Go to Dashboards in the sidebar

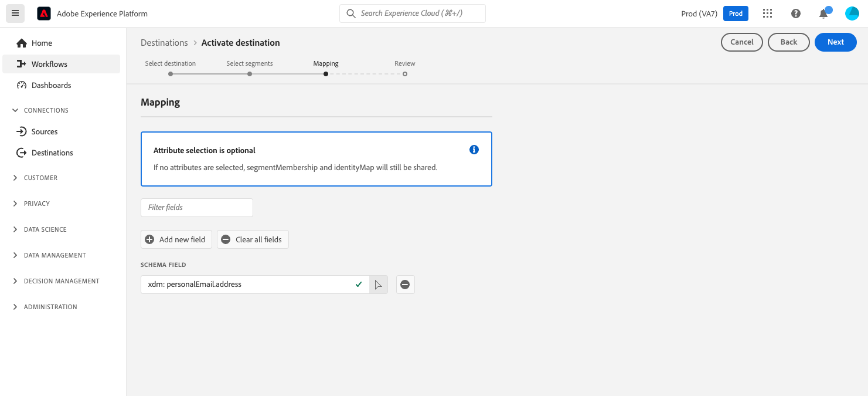[51, 85]
